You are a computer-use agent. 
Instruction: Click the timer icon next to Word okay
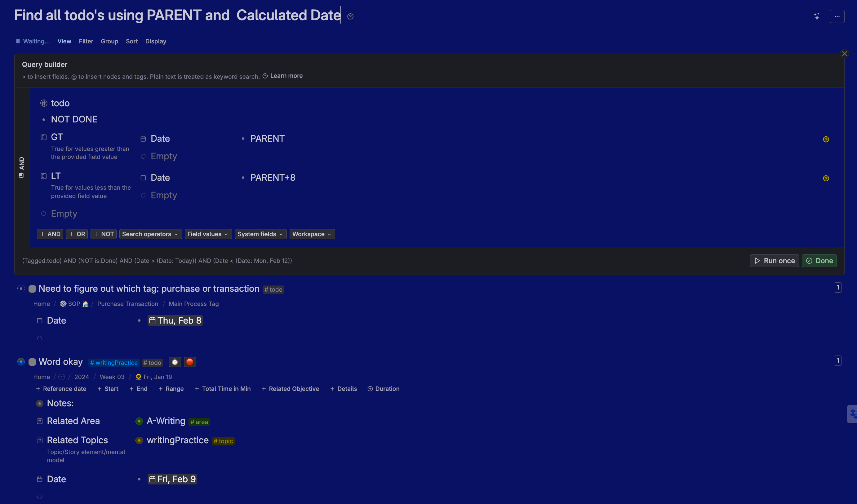click(175, 362)
